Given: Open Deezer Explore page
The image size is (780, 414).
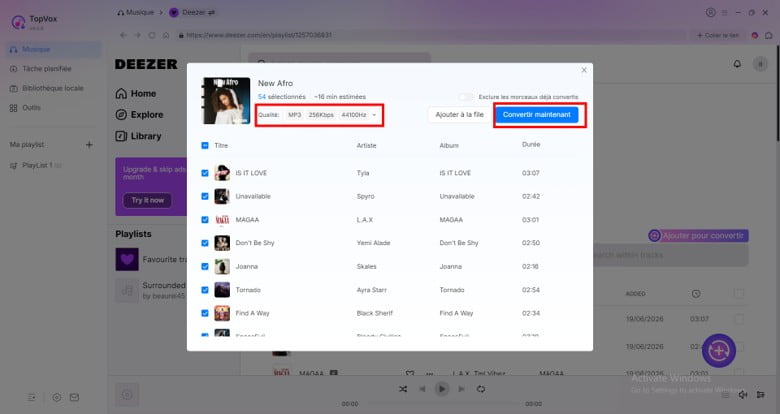Looking at the screenshot, I should point(139,115).
